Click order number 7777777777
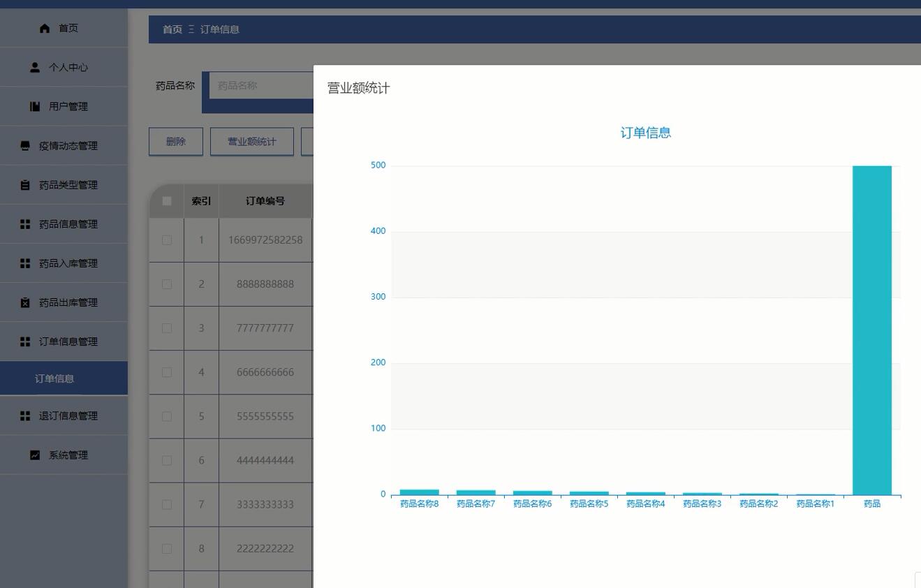The width and height of the screenshot is (921, 588). tap(265, 328)
